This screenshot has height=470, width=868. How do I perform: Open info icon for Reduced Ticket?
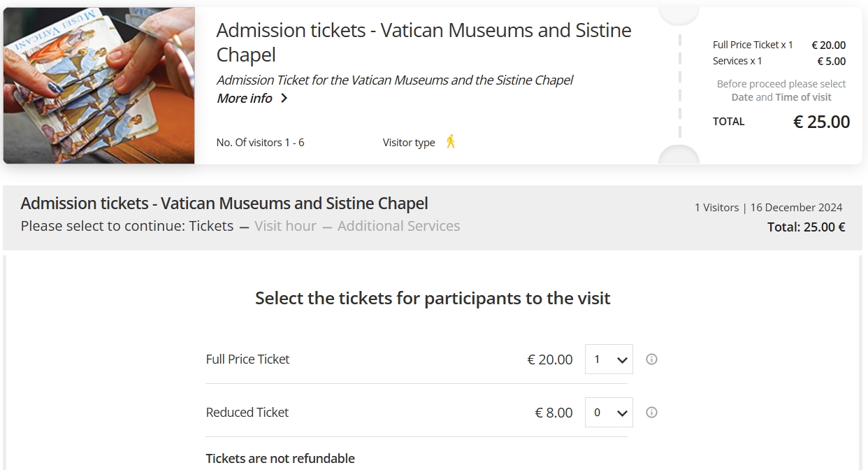point(651,413)
